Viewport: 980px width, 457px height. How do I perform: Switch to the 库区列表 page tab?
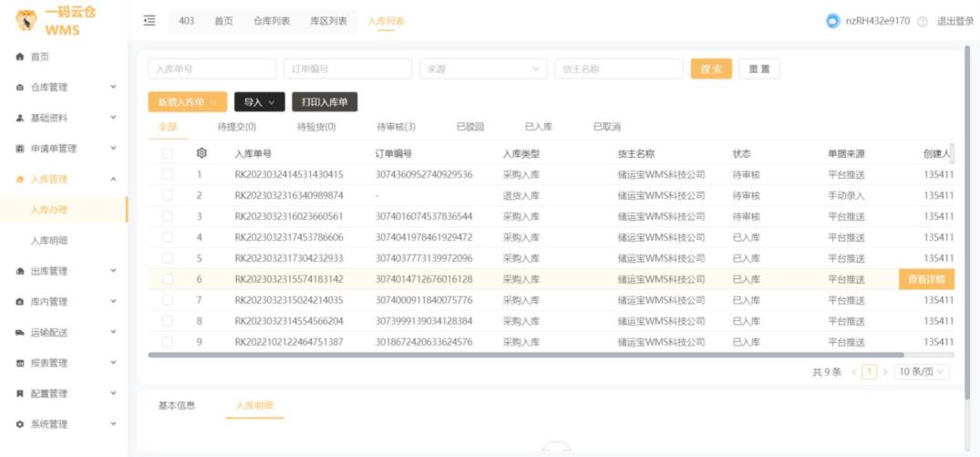click(329, 21)
